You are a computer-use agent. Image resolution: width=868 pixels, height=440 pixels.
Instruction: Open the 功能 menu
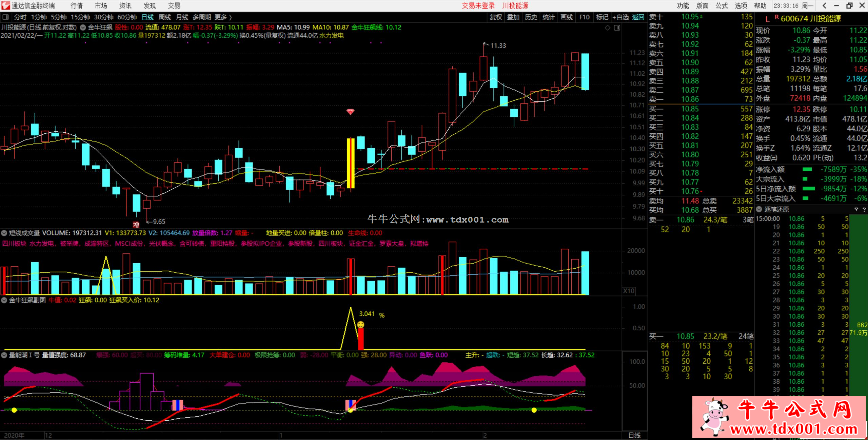click(x=683, y=5)
